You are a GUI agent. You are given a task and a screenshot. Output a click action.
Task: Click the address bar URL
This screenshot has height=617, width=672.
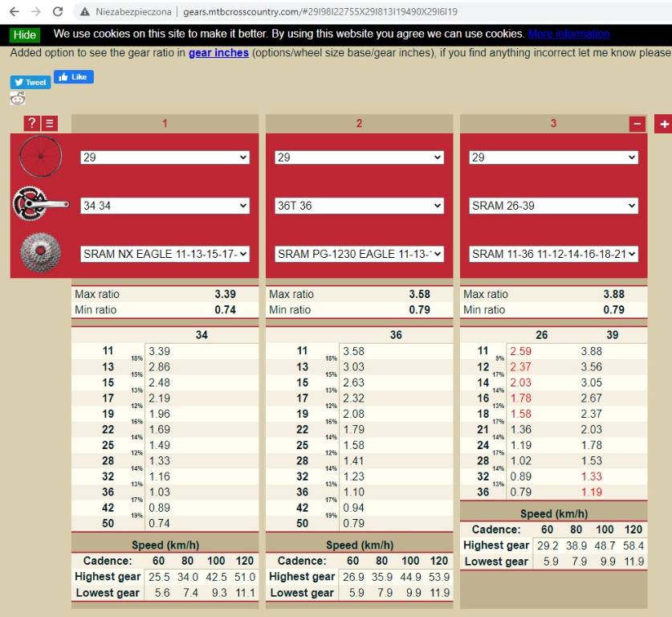click(x=320, y=11)
